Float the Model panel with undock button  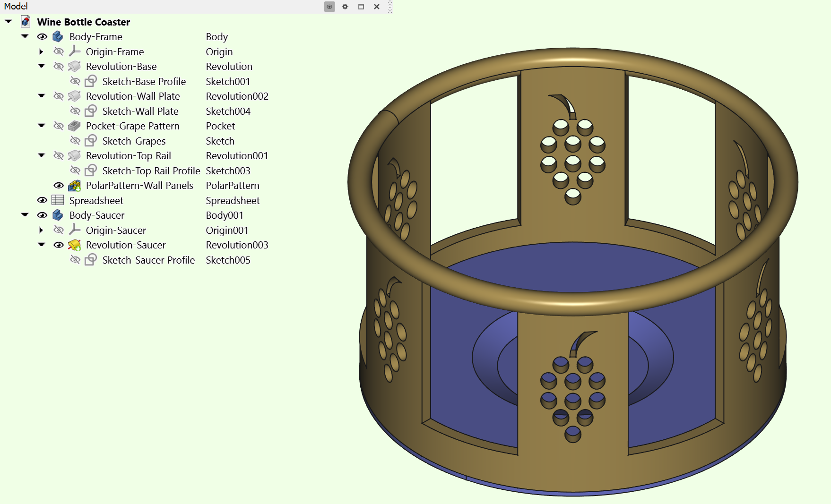(x=361, y=7)
